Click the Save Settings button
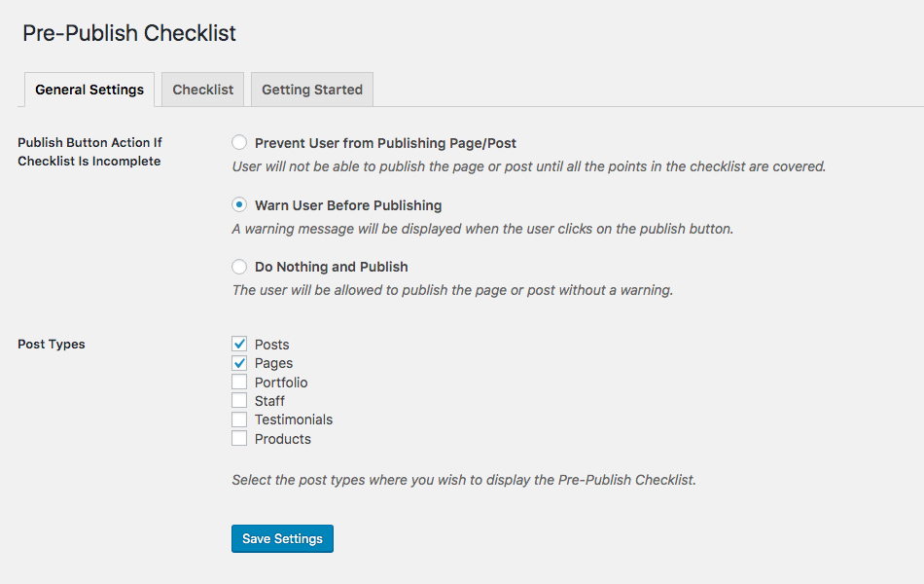The height and width of the screenshot is (584, 924). pos(282,538)
